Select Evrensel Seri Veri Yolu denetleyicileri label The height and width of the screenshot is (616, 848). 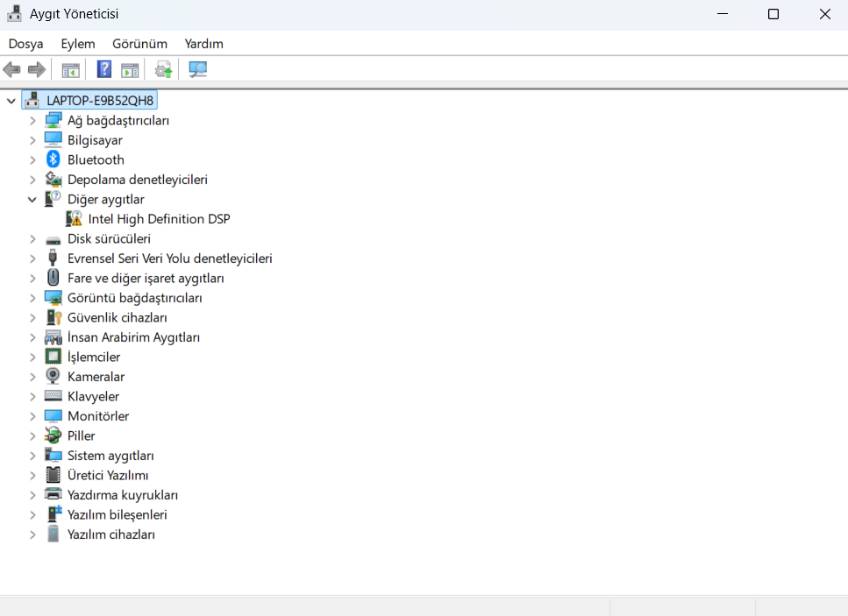point(170,258)
